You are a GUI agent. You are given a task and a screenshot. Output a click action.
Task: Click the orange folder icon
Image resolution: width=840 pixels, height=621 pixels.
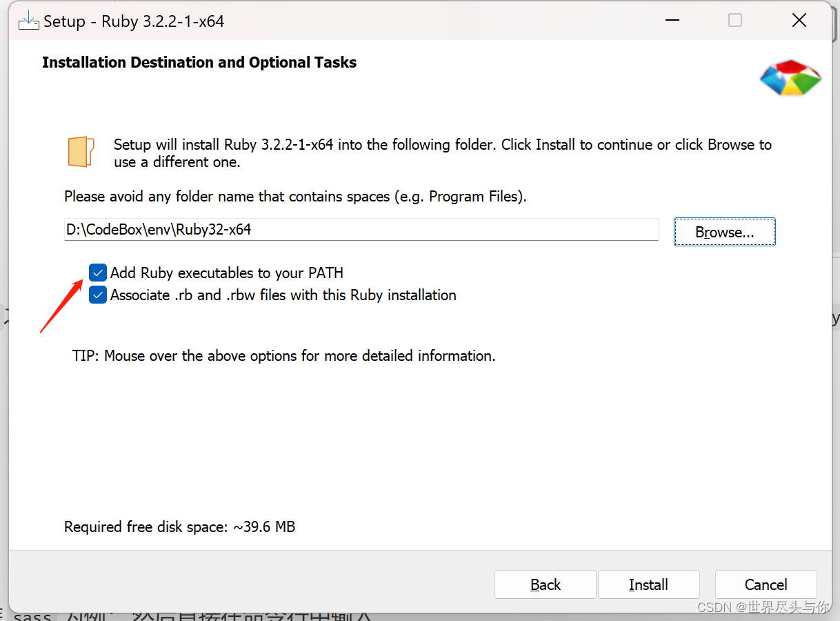[x=81, y=152]
